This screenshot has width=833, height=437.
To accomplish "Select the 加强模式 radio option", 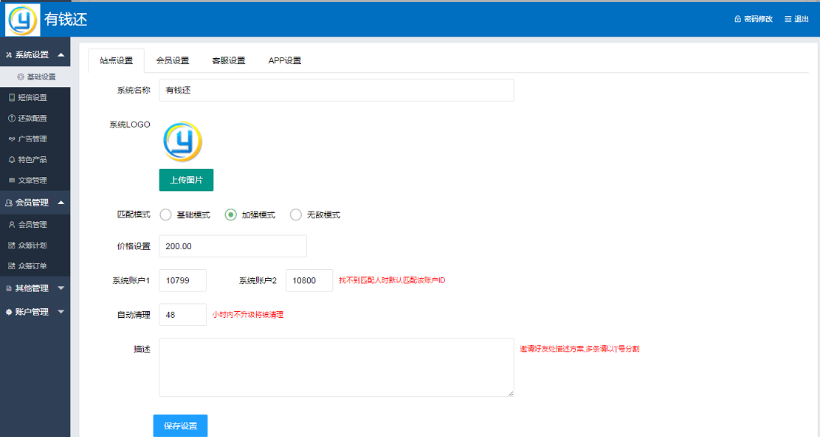I will [x=231, y=215].
